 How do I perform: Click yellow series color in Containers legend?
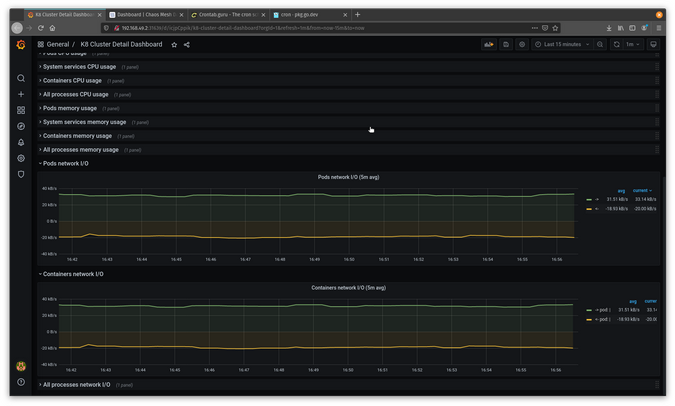coord(588,319)
